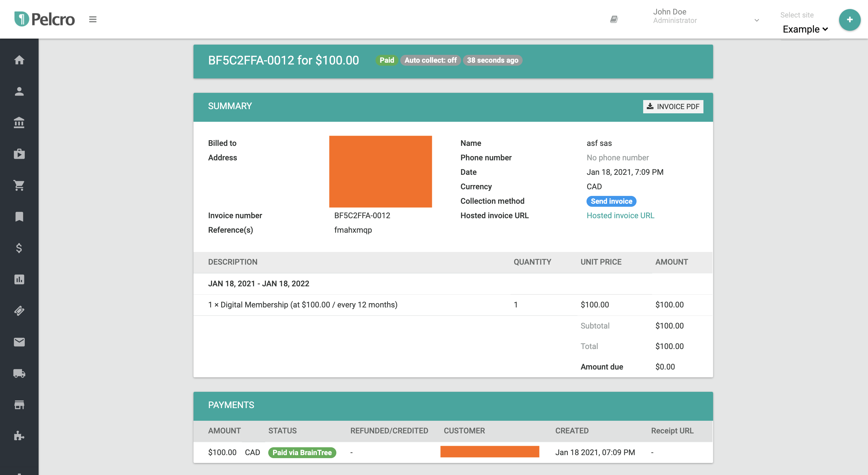The height and width of the screenshot is (475, 868).
Task: Click the puzzle piece integrations icon
Action: click(19, 436)
